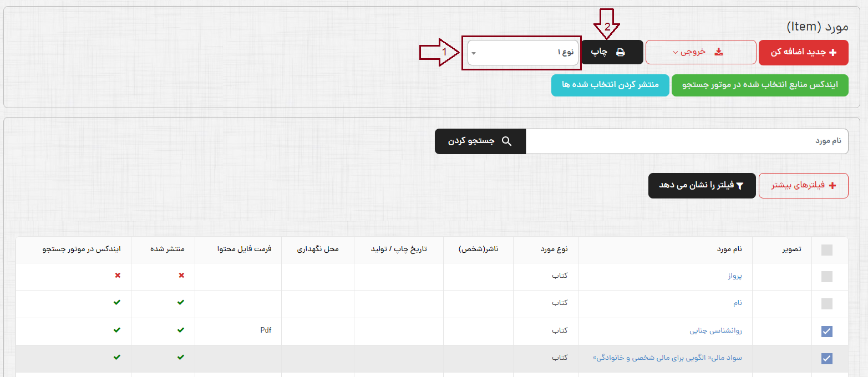This screenshot has height=377, width=868.
Task: Show more filters with فیلترهای بیشتر
Action: pos(804,186)
